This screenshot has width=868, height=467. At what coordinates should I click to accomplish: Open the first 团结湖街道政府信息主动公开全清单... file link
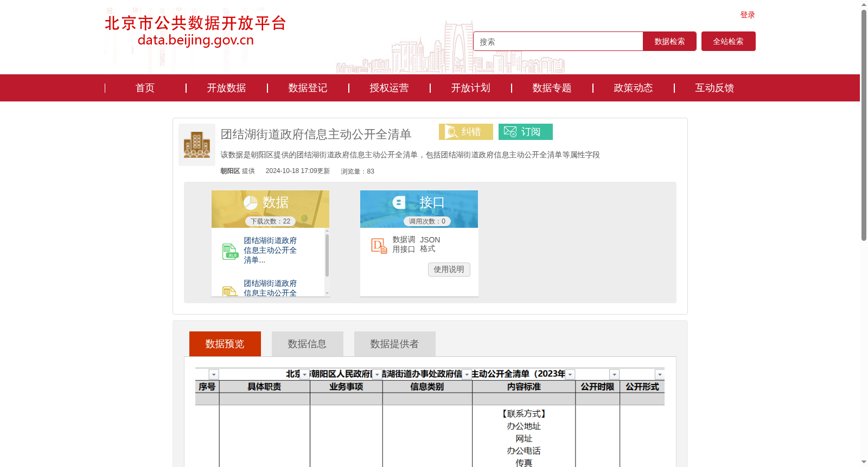270,250
